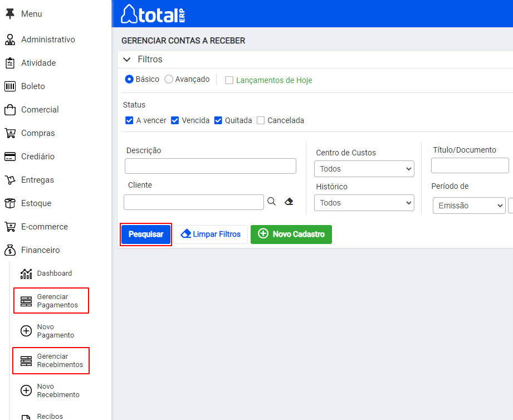Open the Administrativo section icon
This screenshot has height=420, width=513.
10,40
